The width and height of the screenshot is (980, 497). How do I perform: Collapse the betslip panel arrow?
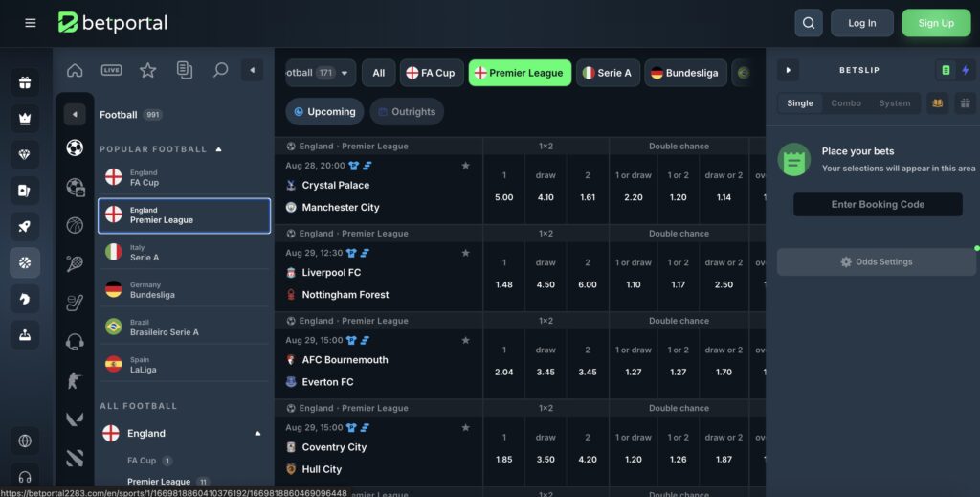coord(789,70)
